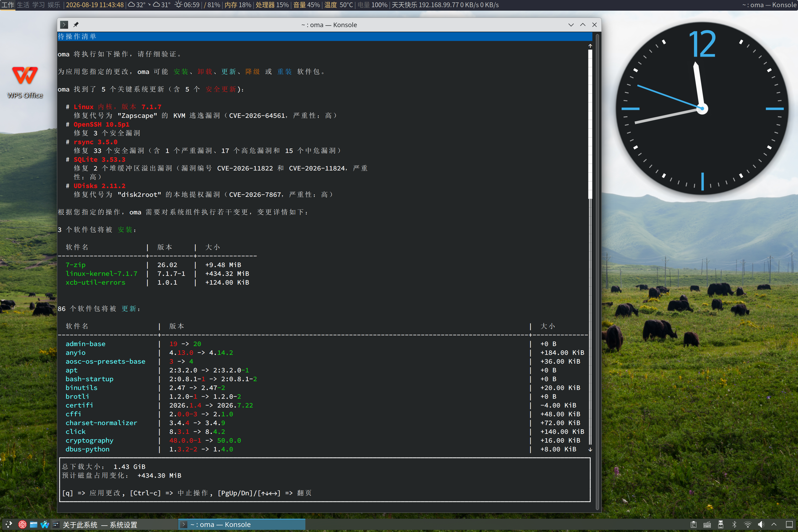798x532 pixels.
Task: Click the 待操作清单 header bar
Action: click(325, 36)
